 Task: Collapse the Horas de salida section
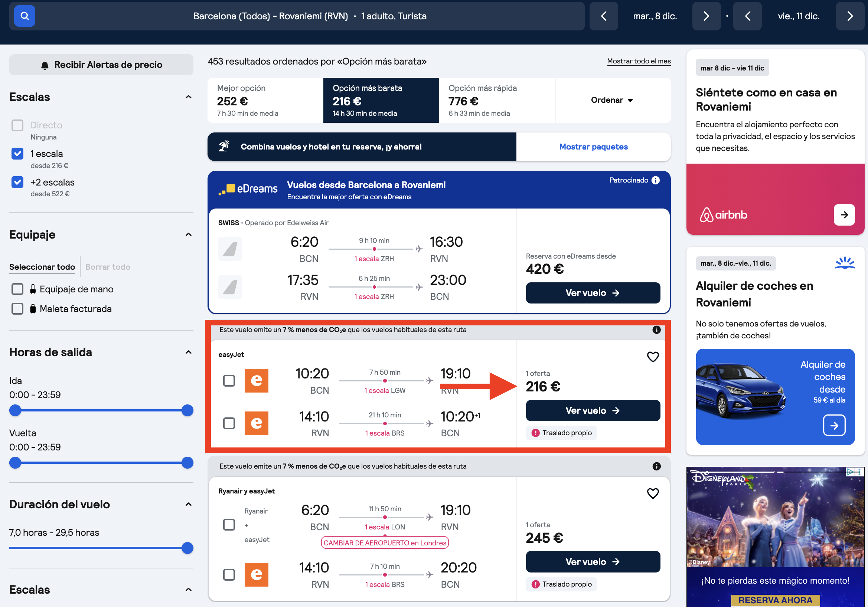point(188,352)
